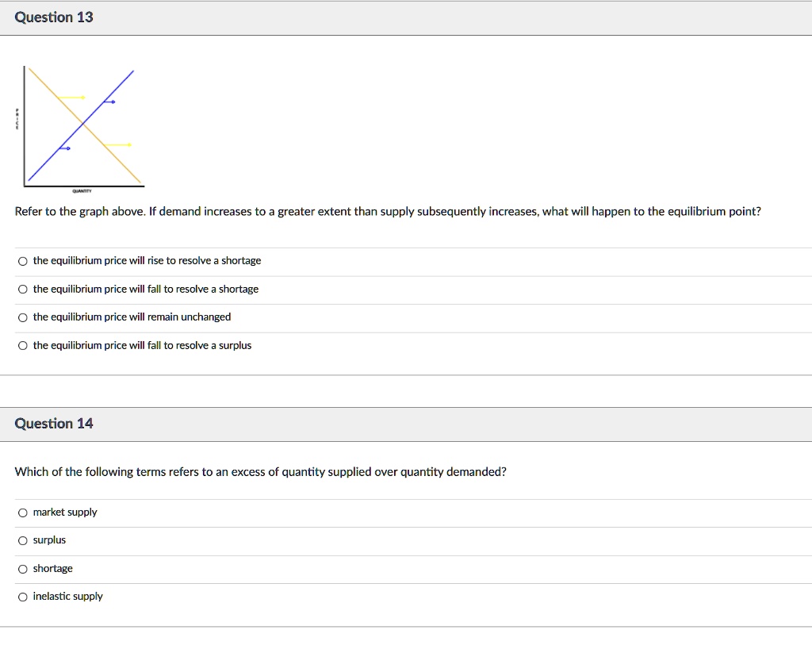The height and width of the screenshot is (649, 812).
Task: Pick 'inelastic supply' for Question 14
Action: click(x=23, y=597)
